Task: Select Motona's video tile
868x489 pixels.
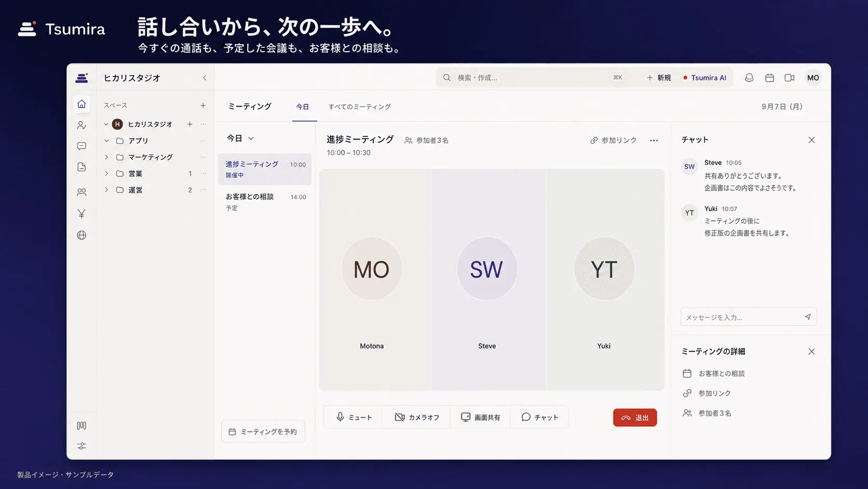Action: pos(375,280)
